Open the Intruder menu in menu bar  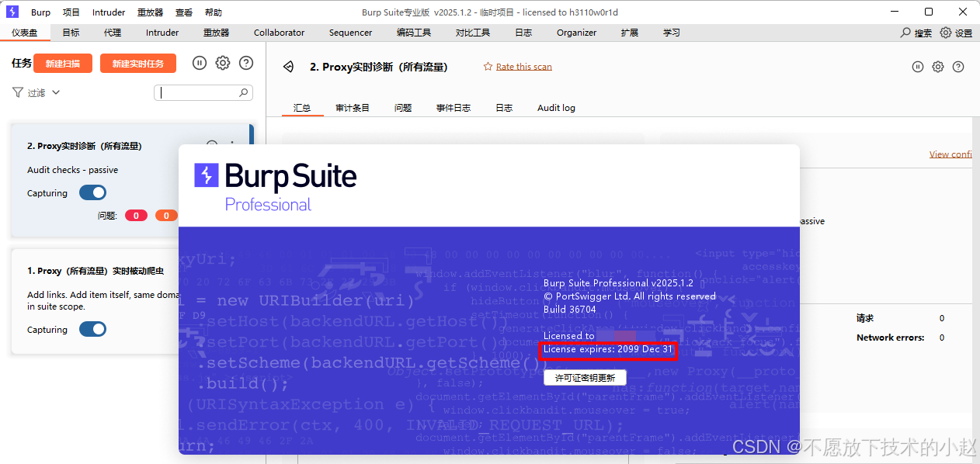tap(109, 12)
